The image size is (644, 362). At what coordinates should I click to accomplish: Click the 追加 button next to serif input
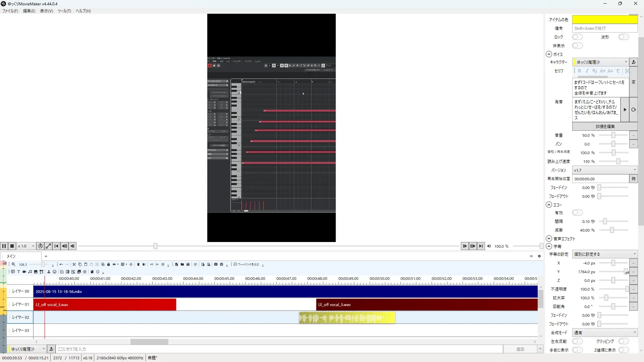point(520,349)
